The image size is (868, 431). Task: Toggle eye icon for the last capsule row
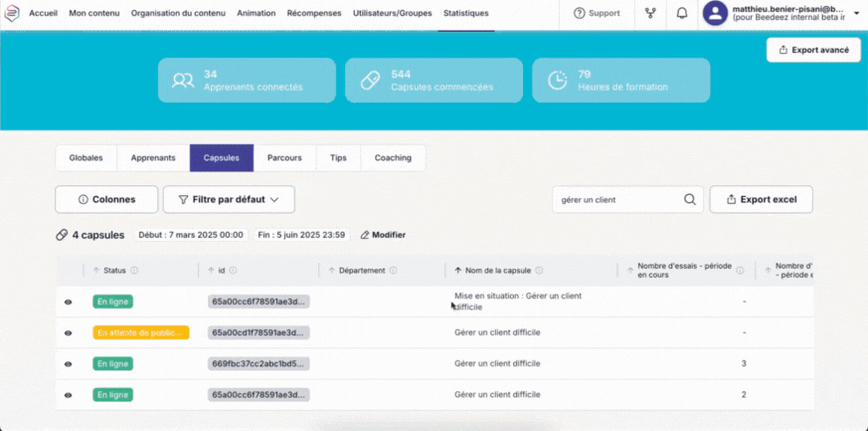(69, 395)
